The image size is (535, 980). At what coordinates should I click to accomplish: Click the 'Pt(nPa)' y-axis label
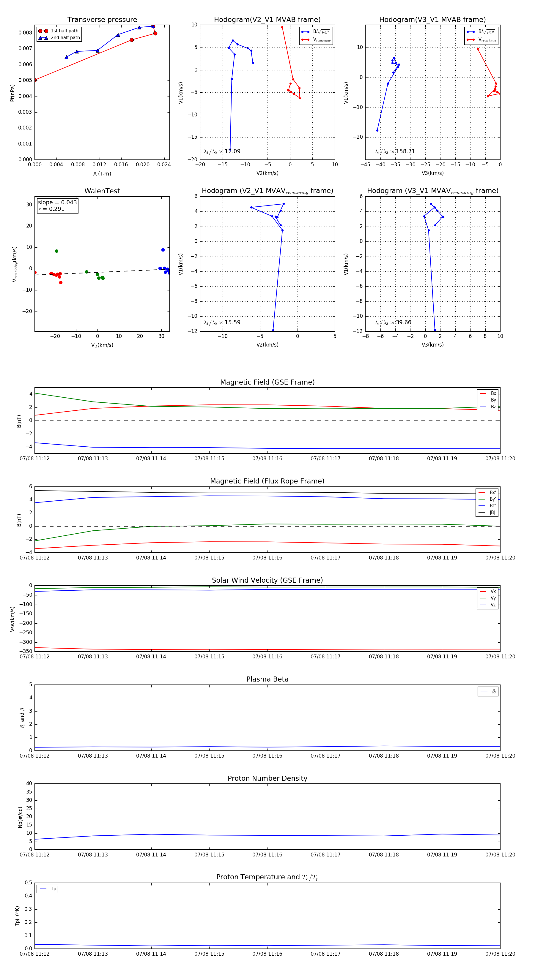[12, 93]
